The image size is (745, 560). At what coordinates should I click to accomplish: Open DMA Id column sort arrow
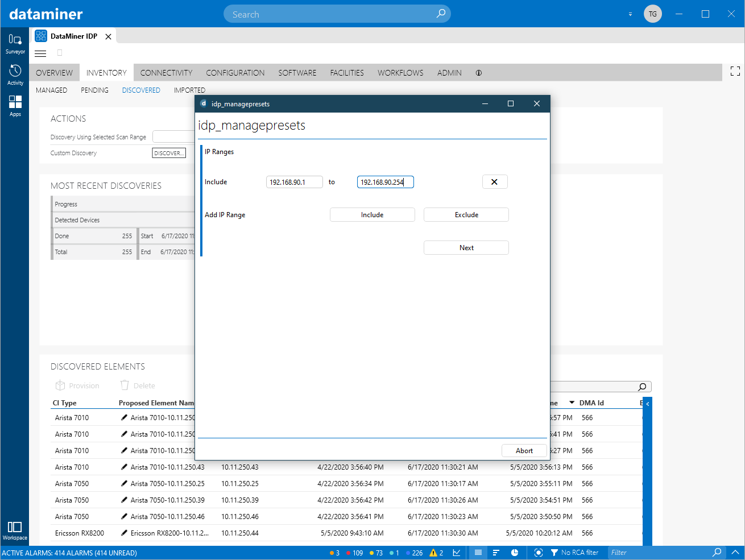click(x=572, y=403)
